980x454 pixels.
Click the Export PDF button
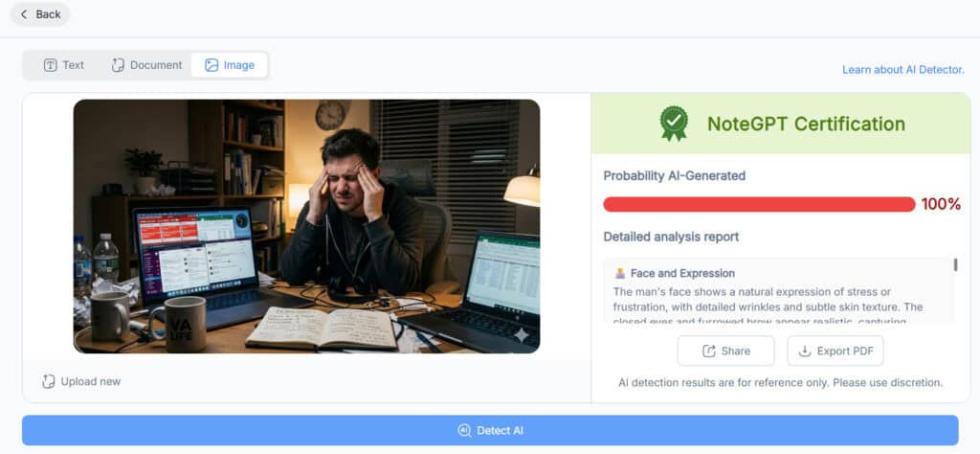tap(835, 351)
